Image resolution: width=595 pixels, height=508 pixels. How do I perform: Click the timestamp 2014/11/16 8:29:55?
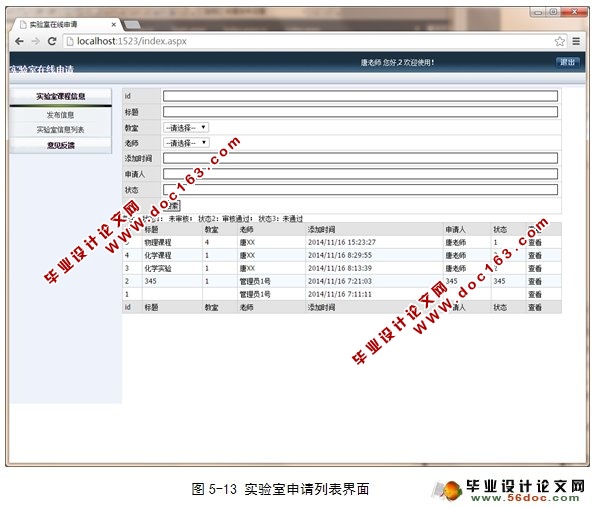[x=340, y=255]
